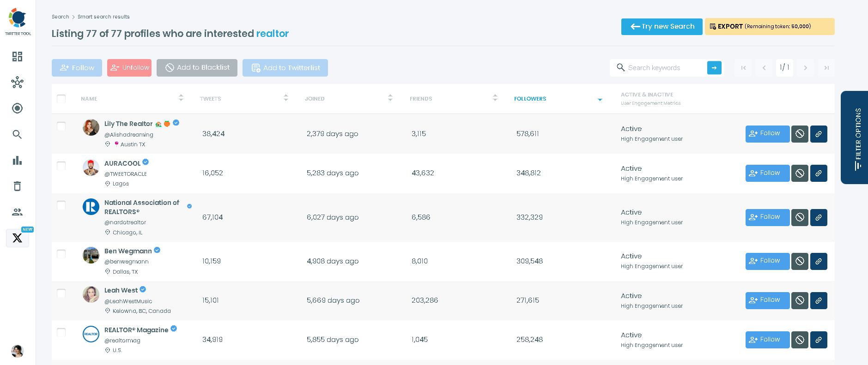868x365 pixels.
Task: Click Add to Blacklist button
Action: (x=197, y=68)
